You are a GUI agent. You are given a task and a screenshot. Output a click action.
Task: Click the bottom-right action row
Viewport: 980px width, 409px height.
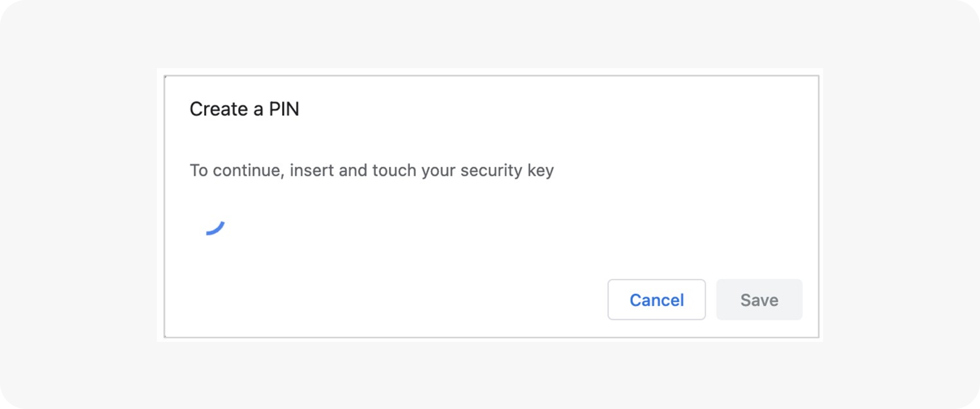coord(708,300)
